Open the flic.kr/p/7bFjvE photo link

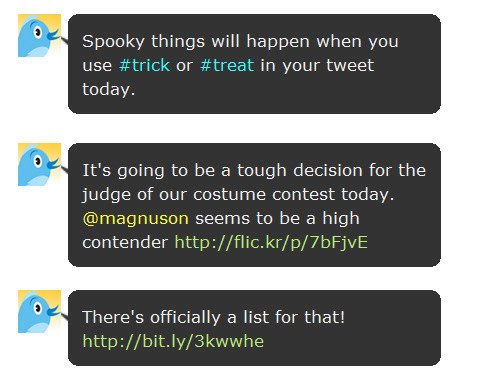[x=271, y=242]
